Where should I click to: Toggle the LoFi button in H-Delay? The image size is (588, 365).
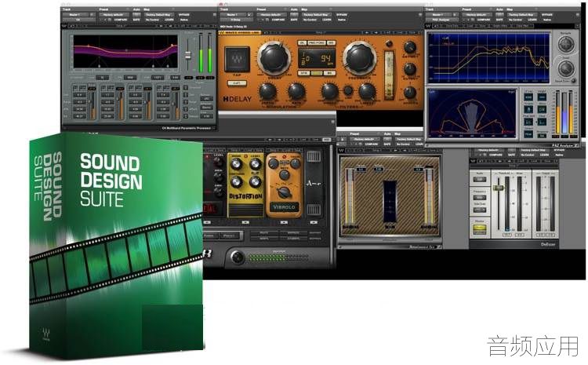pyautogui.click(x=237, y=83)
